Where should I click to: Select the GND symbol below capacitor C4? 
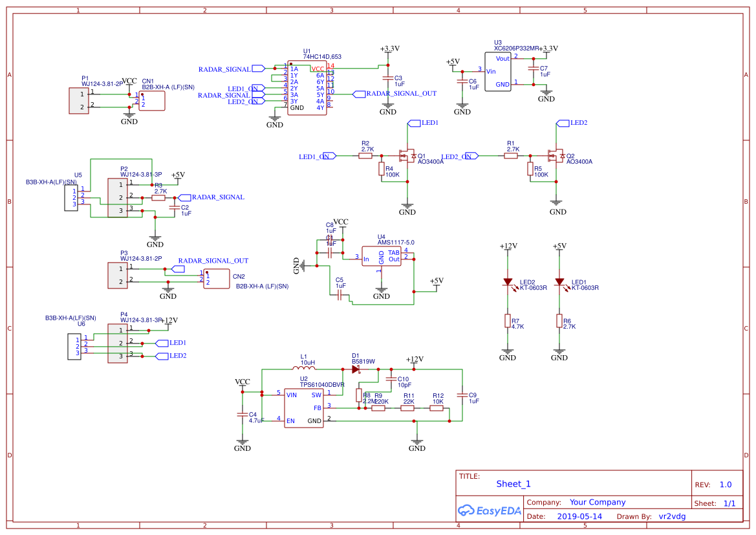pos(242,442)
